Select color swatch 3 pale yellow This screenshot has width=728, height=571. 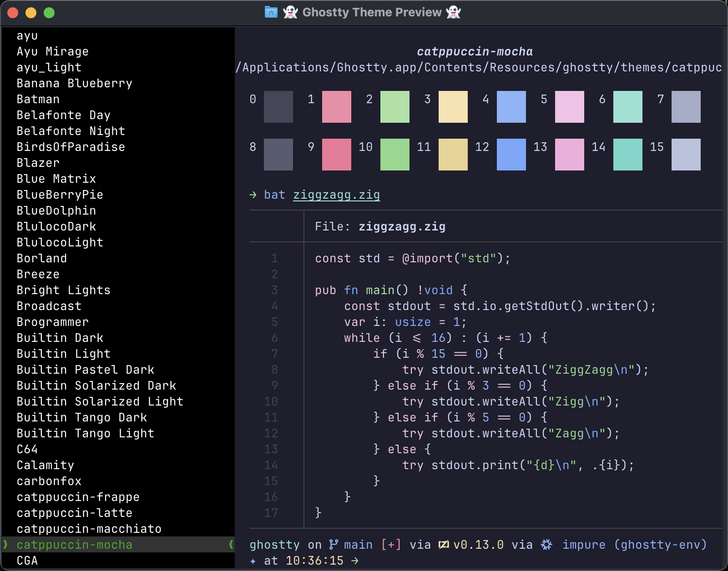click(453, 107)
